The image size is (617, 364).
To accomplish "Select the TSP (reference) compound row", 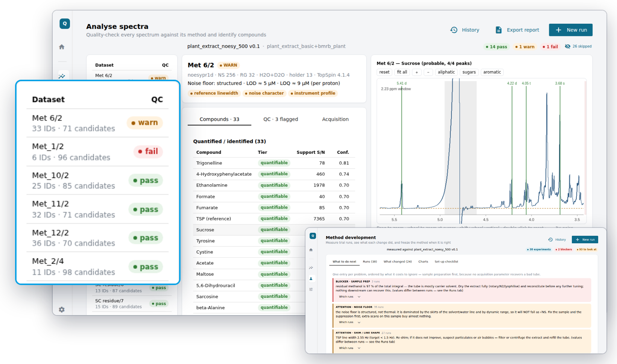I will (274, 219).
